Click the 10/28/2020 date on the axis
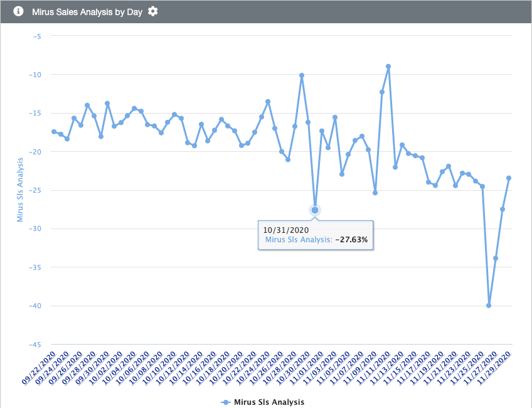Screen dimensions: 532x408 [279, 368]
